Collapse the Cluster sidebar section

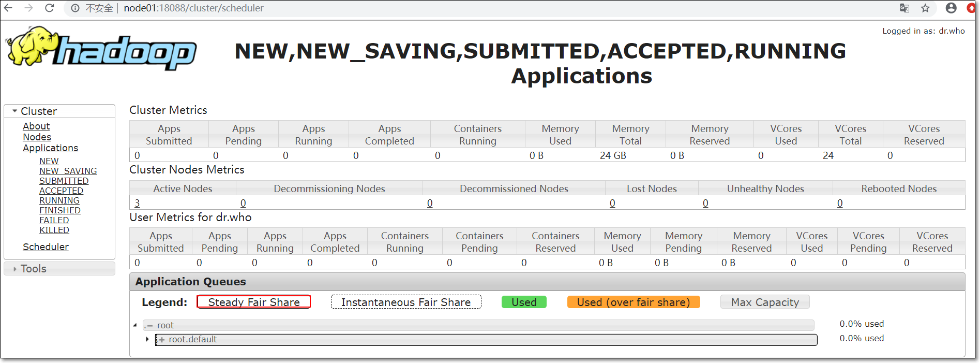click(15, 111)
